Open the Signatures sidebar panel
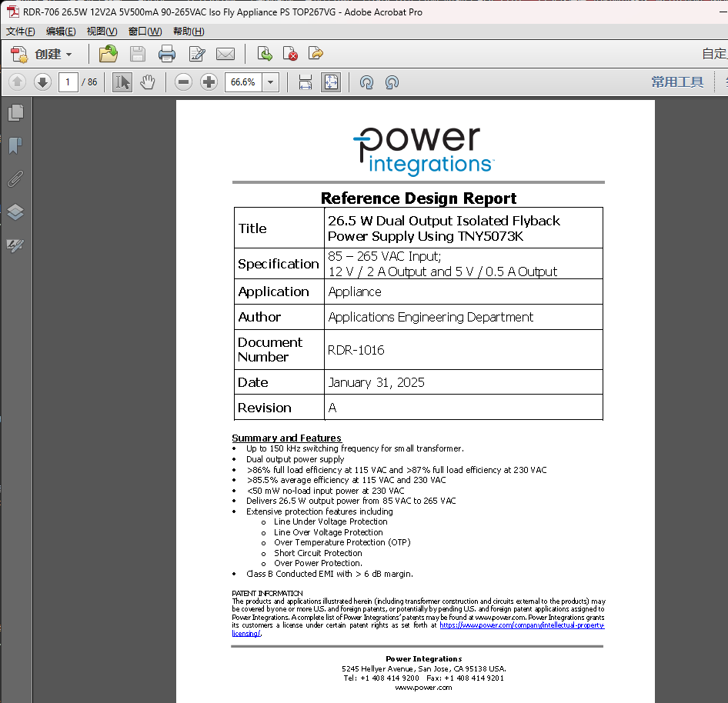 click(x=16, y=245)
